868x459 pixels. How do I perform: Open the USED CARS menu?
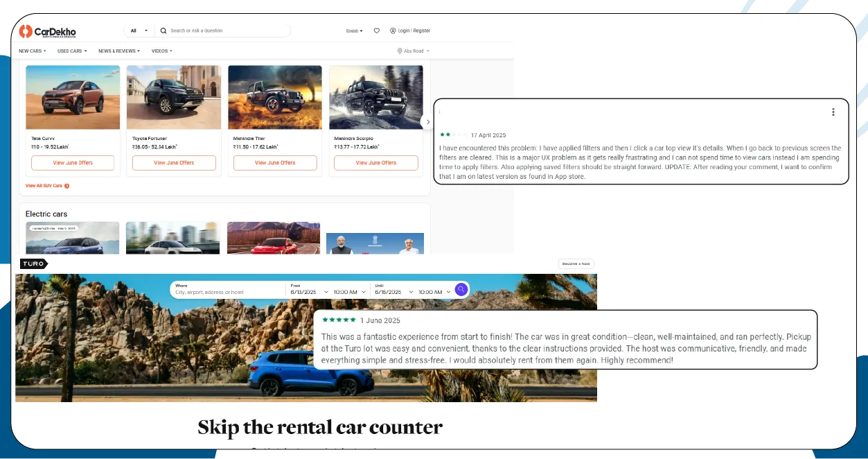pyautogui.click(x=71, y=51)
